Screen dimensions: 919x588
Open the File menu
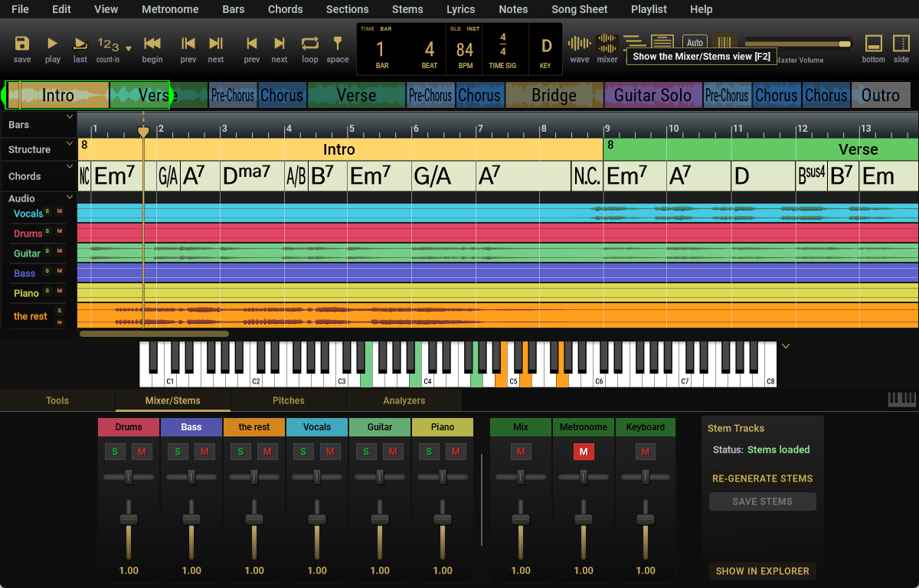click(21, 9)
